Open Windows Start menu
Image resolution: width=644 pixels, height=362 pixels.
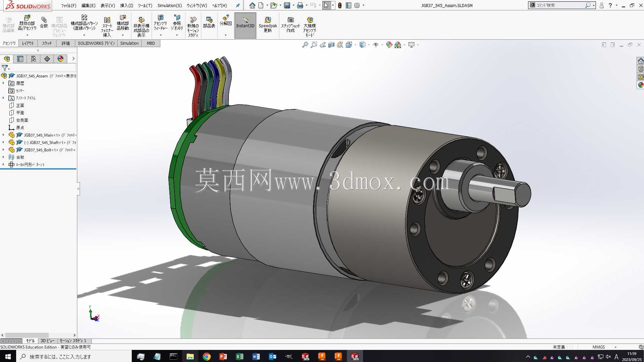8,357
